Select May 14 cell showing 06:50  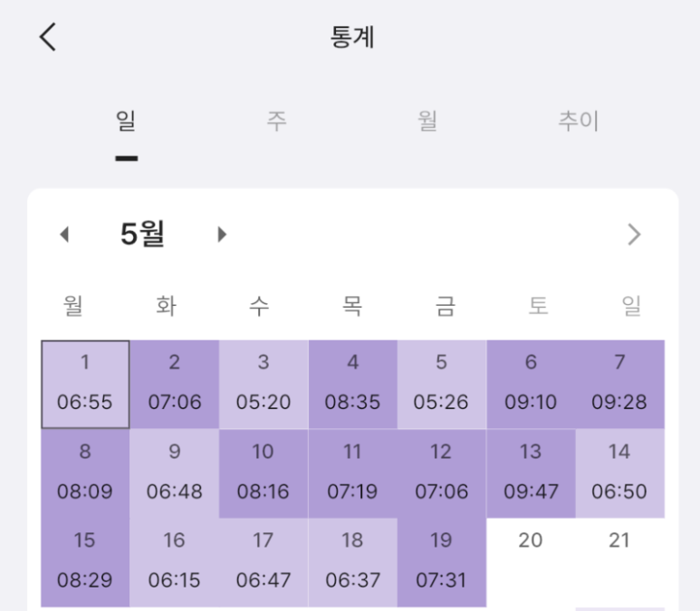(619, 473)
